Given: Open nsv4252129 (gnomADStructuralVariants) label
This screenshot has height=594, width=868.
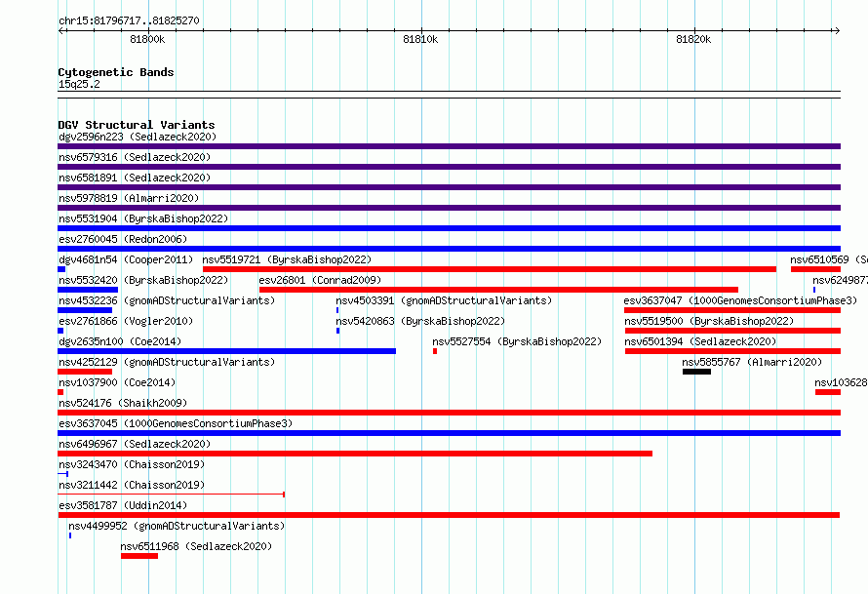Looking at the screenshot, I should (167, 362).
